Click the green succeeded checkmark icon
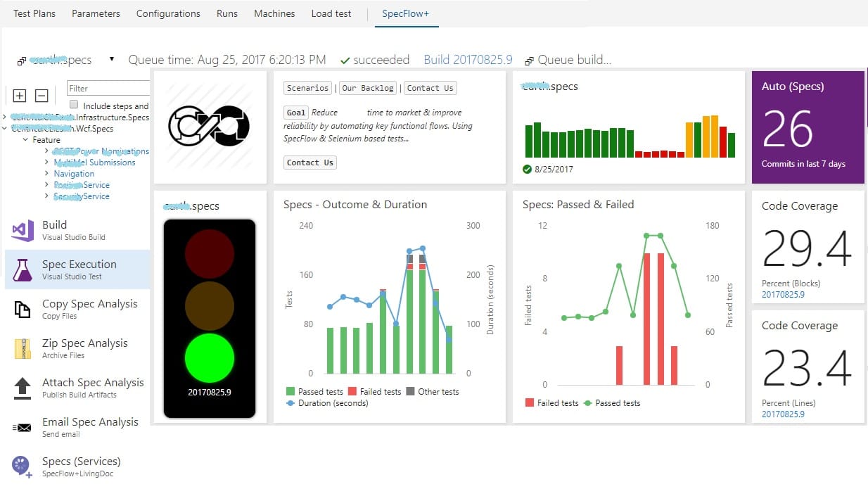Screen dimensions: 868x496 345,61
